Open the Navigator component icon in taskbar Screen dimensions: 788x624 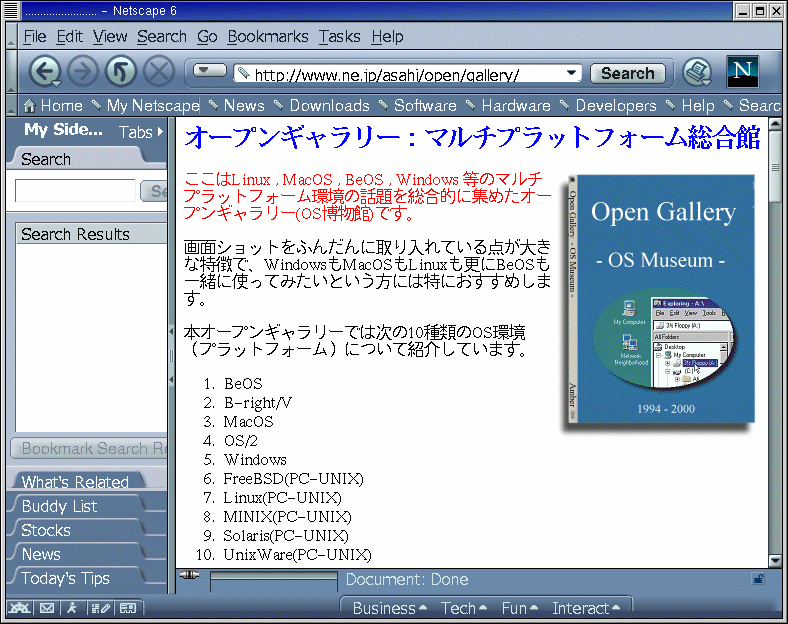[x=20, y=608]
